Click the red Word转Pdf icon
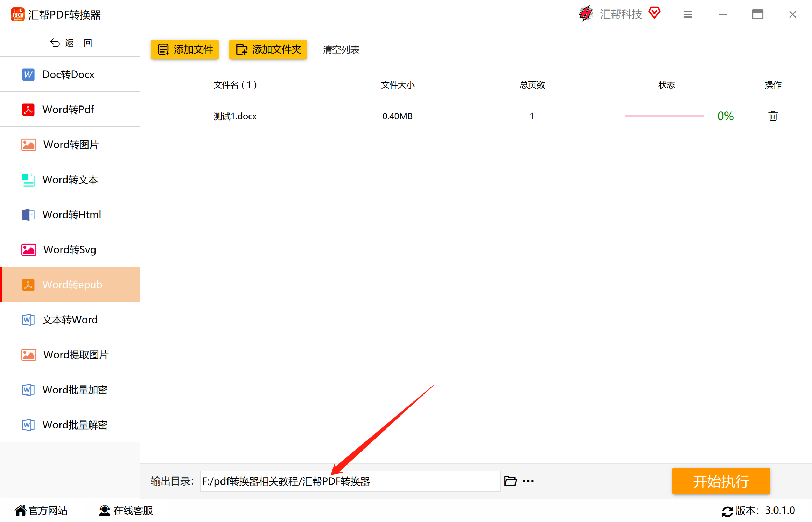Viewport: 812px width, 522px height. tap(28, 110)
